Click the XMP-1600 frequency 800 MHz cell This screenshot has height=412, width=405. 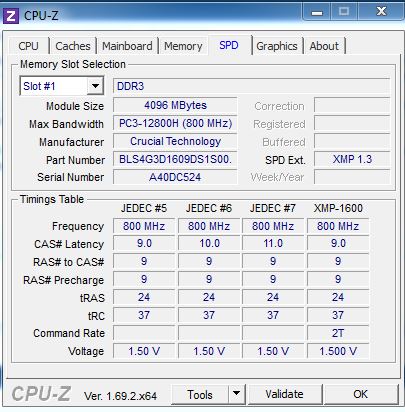(x=338, y=226)
